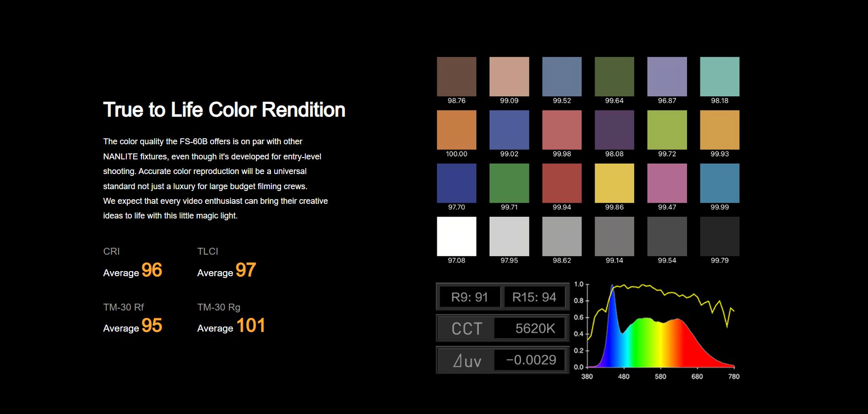
Task: Choose the golden orange swatch labeled 99.93
Action: (x=720, y=130)
